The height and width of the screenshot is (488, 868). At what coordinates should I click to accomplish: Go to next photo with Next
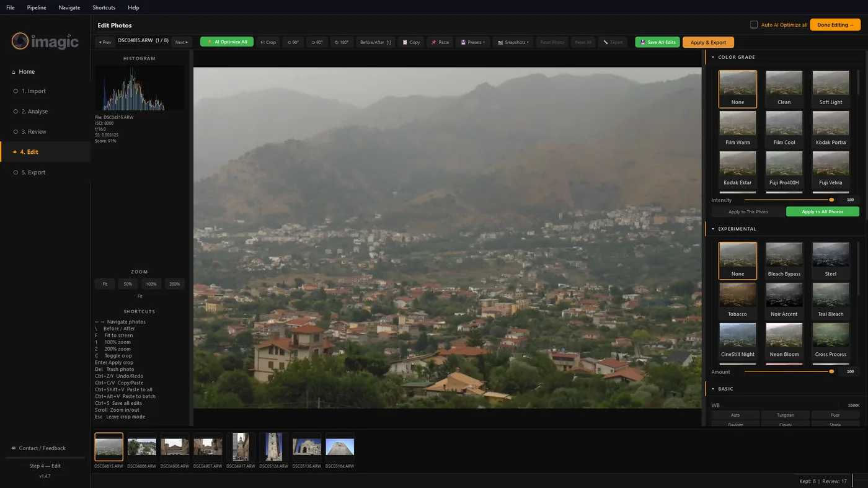182,42
